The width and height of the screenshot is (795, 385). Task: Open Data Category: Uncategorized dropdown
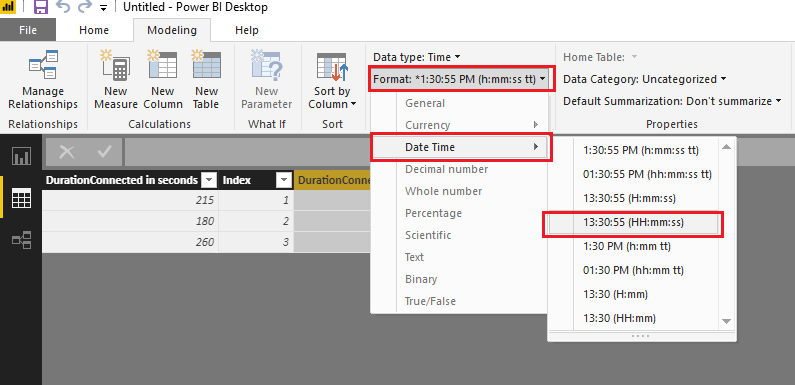(x=644, y=79)
